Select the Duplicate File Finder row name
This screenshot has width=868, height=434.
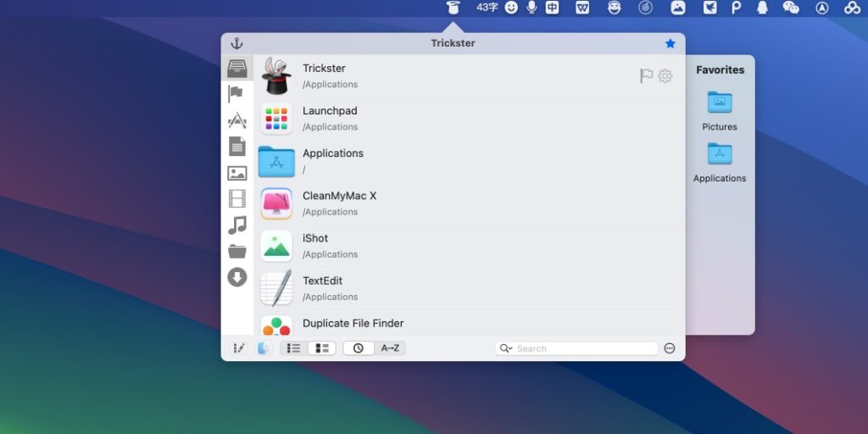coord(353,323)
